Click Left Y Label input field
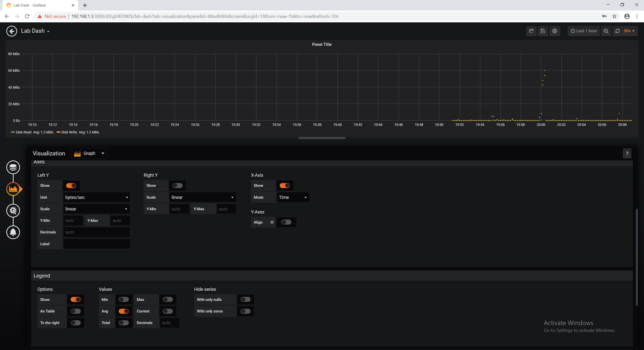Image resolution: width=644 pixels, height=350 pixels. click(x=97, y=244)
